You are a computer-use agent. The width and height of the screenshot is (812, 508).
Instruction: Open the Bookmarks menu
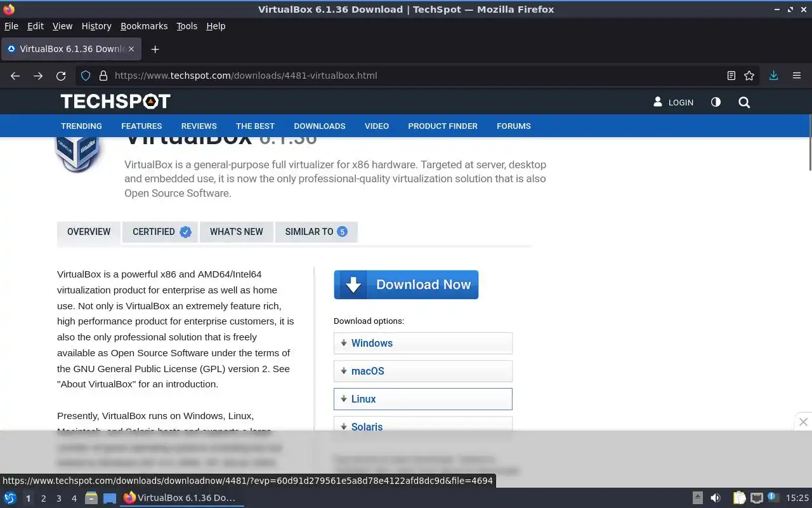[144, 26]
